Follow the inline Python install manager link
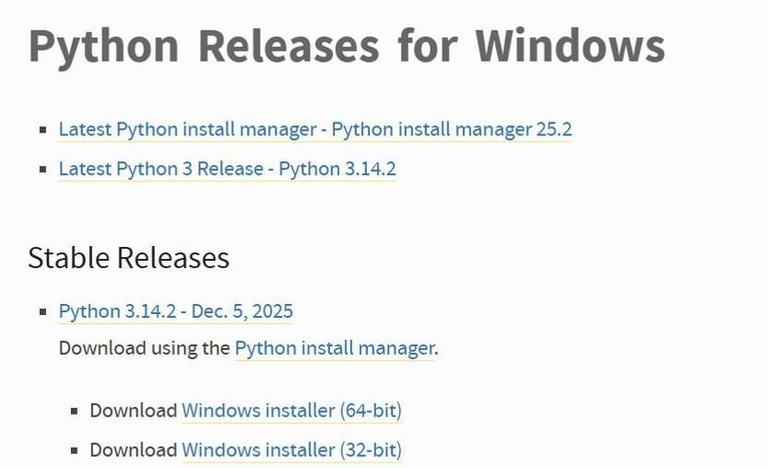Viewport: 768px width, 468px height. click(x=335, y=348)
